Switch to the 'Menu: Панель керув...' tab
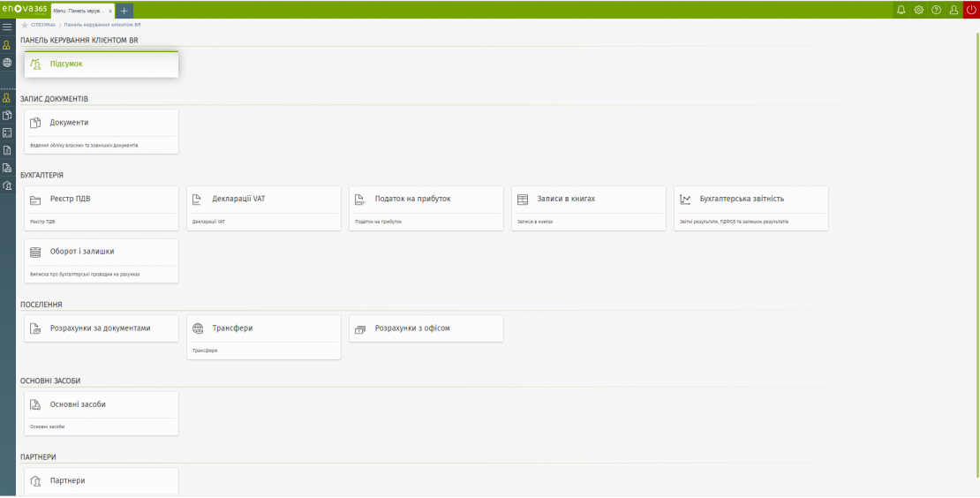Screen dimensions: 980x498 [x=79, y=11]
